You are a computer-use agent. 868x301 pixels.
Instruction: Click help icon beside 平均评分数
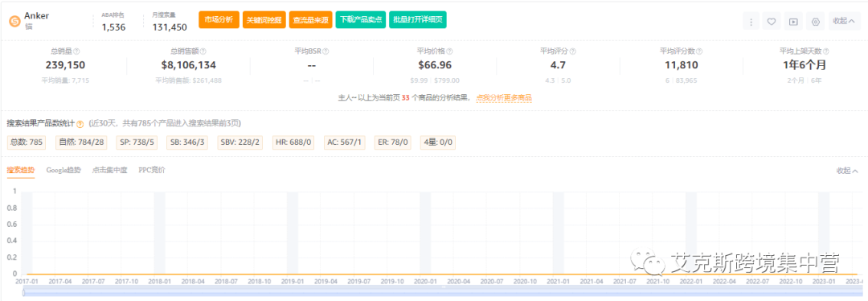pos(700,51)
